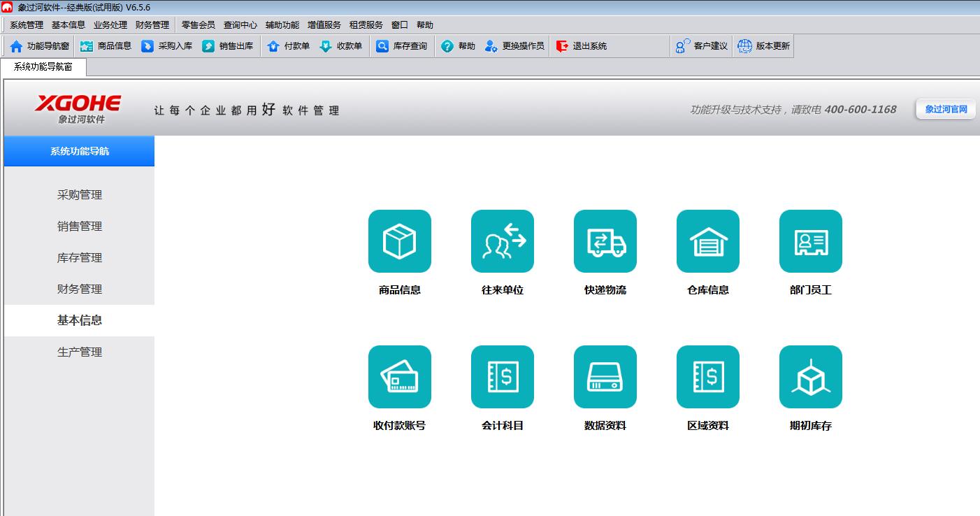Open the 查询中心 menu
The width and height of the screenshot is (980, 516).
click(240, 24)
